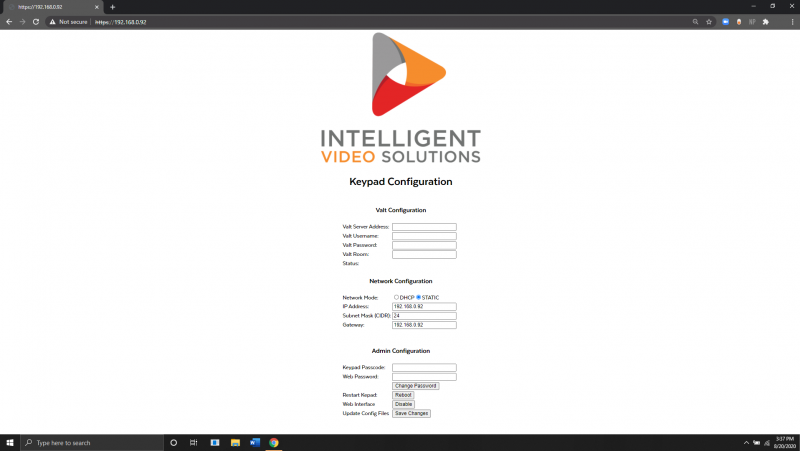The width and height of the screenshot is (800, 451).
Task: Focus the Valt Server Address field
Action: point(424,227)
